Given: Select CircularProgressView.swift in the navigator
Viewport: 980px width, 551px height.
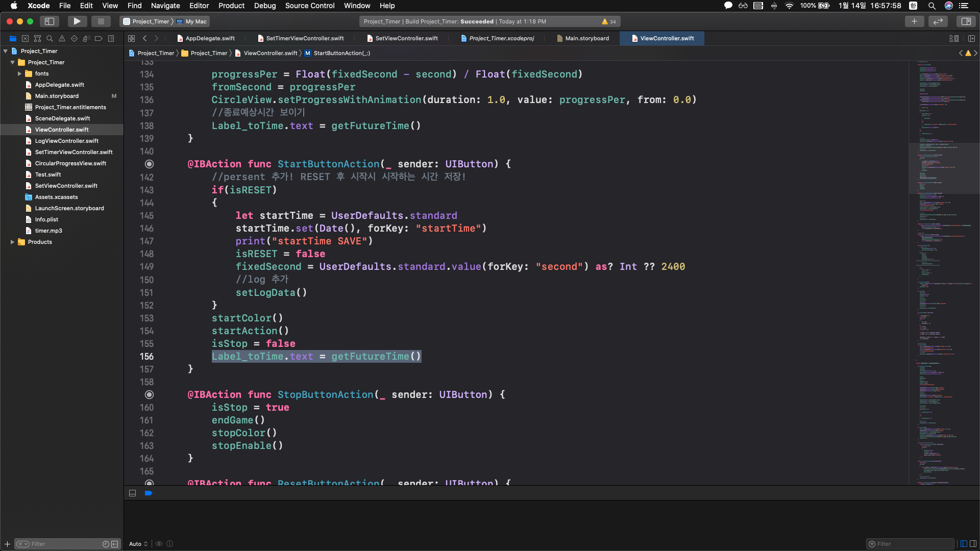Looking at the screenshot, I should pos(70,163).
